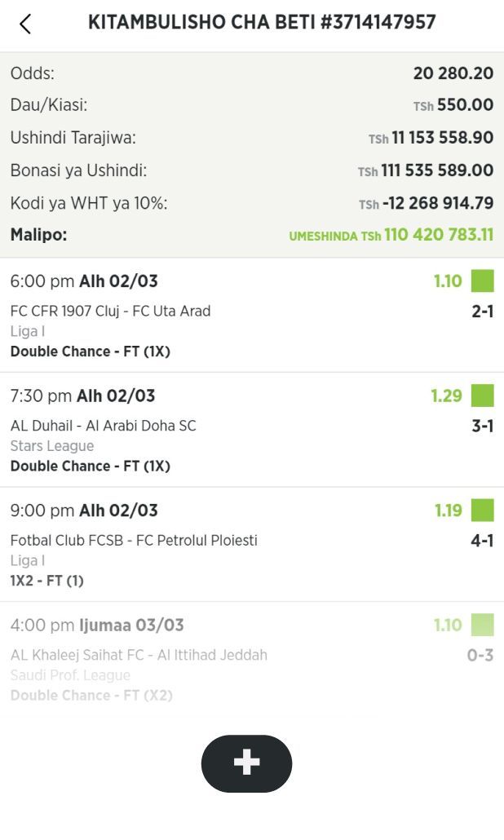Click the Stars League label

[52, 446]
